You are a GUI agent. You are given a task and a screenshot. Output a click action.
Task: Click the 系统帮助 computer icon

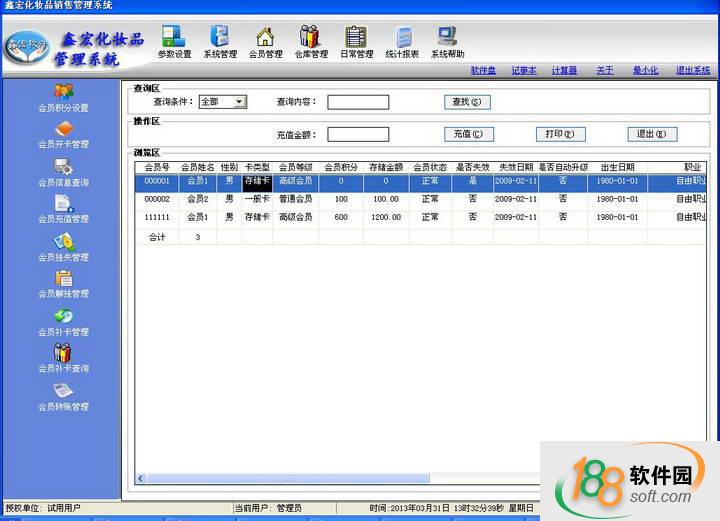[447, 40]
